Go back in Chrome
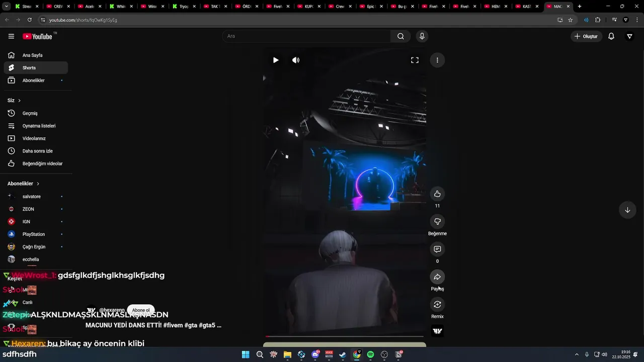The image size is (644, 362). click(7, 20)
